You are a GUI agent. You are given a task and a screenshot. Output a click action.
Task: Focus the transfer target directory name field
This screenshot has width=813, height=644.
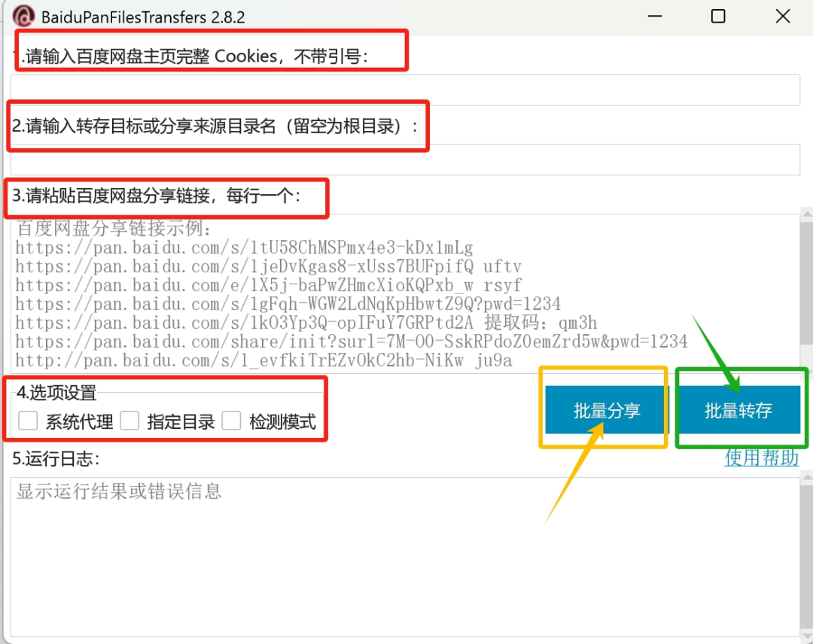coord(405,159)
